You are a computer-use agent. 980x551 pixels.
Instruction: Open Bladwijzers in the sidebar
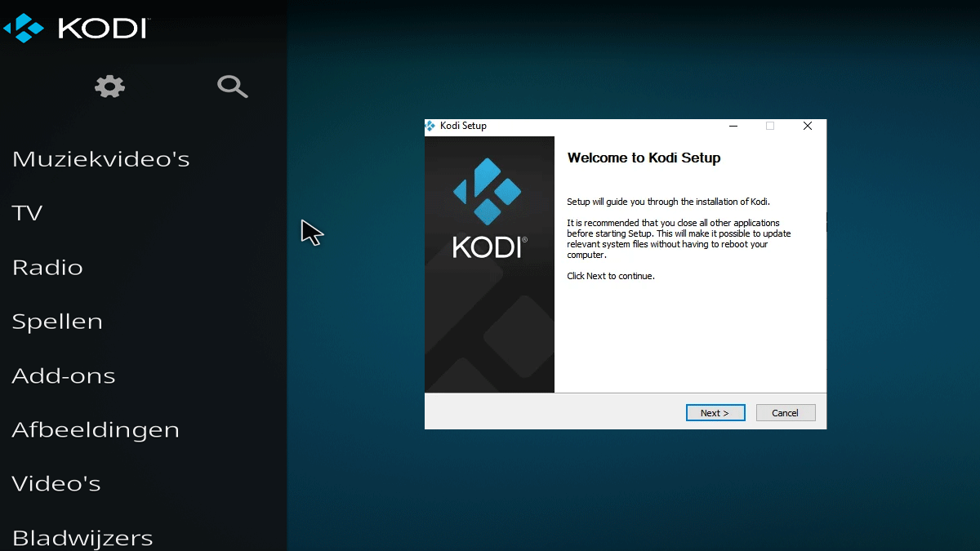(82, 538)
